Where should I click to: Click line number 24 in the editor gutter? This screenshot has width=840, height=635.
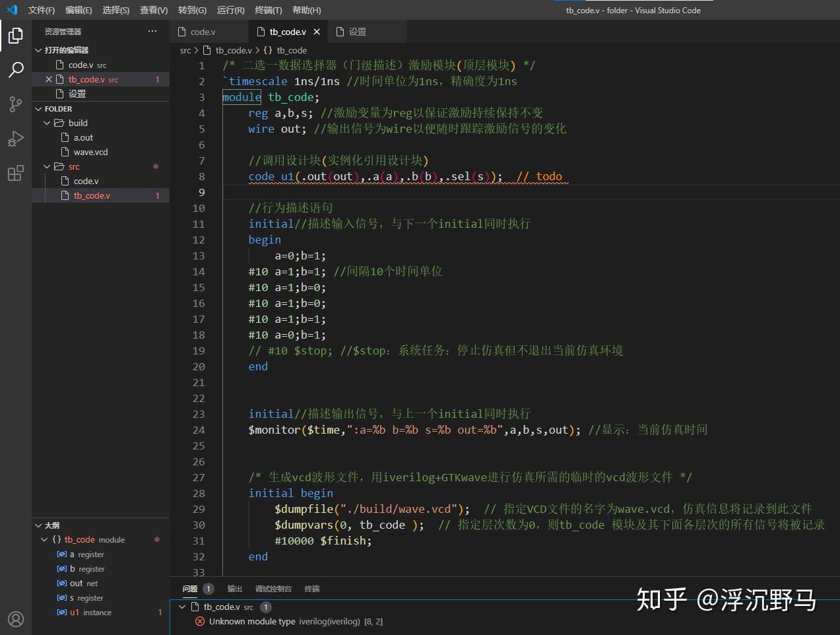(199, 430)
